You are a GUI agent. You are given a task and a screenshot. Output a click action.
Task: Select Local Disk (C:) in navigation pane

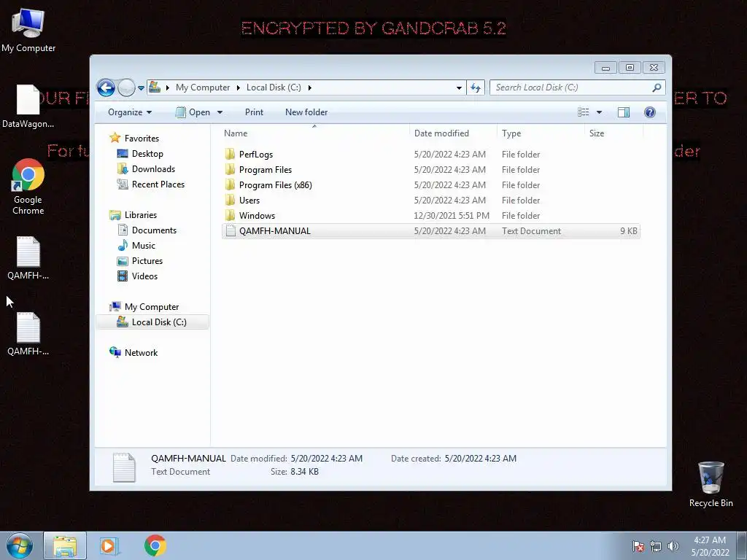pos(152,322)
